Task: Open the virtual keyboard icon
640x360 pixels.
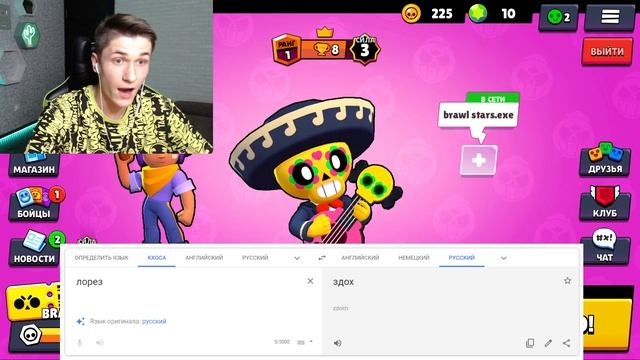Action: (301, 342)
